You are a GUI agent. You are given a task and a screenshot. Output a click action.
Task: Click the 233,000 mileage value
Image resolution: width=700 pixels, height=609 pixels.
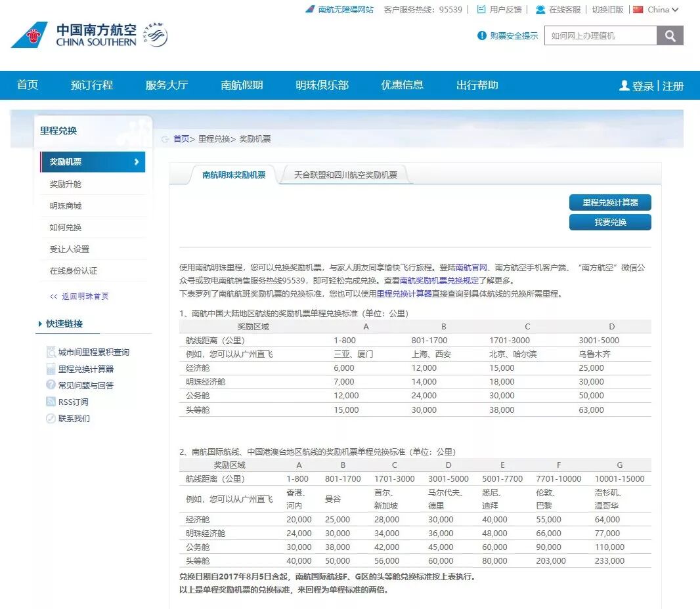[x=609, y=561]
